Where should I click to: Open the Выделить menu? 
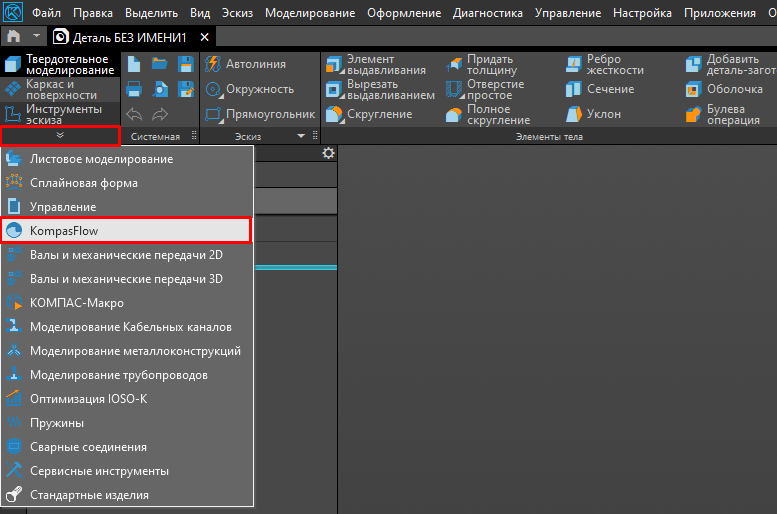[x=151, y=13]
